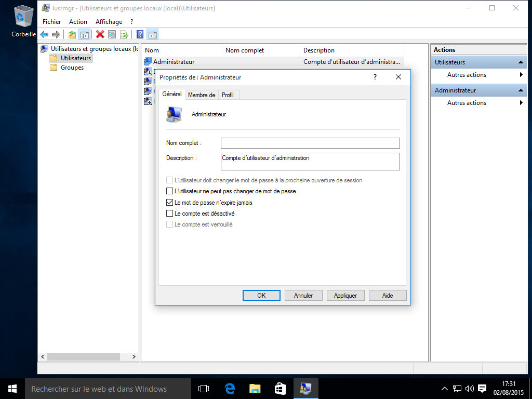Show hidden tray icons chevron
The height and width of the screenshot is (399, 532).
pyautogui.click(x=445, y=389)
